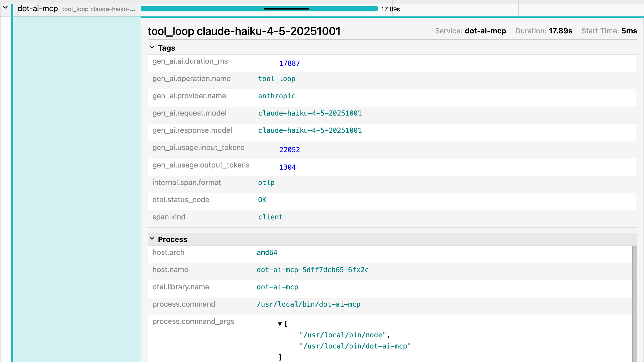
Task: Click the otel.status_code OK value
Action: click(262, 200)
